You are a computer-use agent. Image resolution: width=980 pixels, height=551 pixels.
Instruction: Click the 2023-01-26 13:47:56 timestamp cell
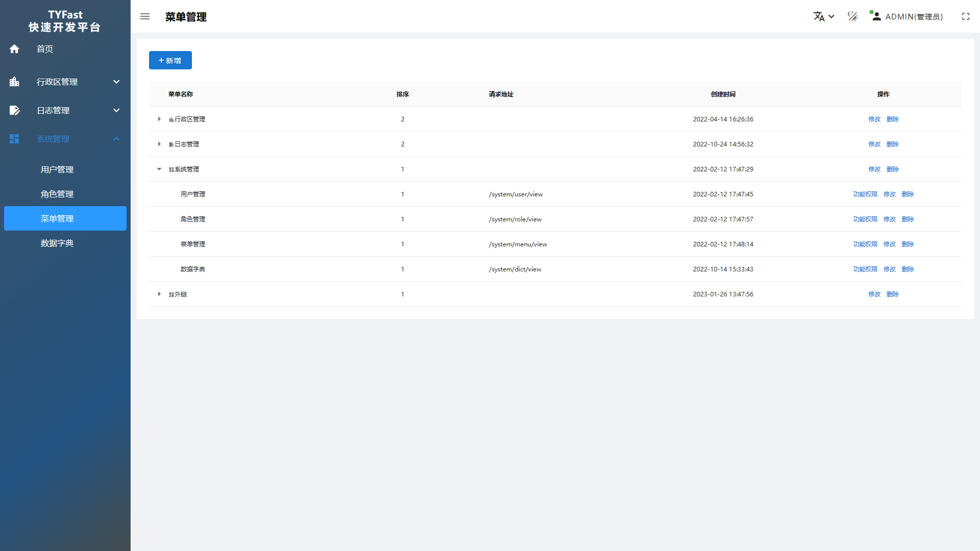point(723,294)
